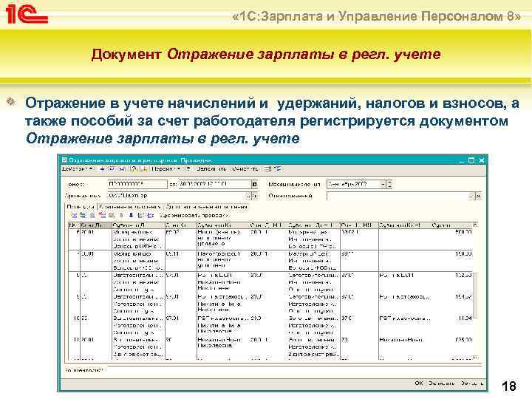Click the Субконто Кт column header

222,225
